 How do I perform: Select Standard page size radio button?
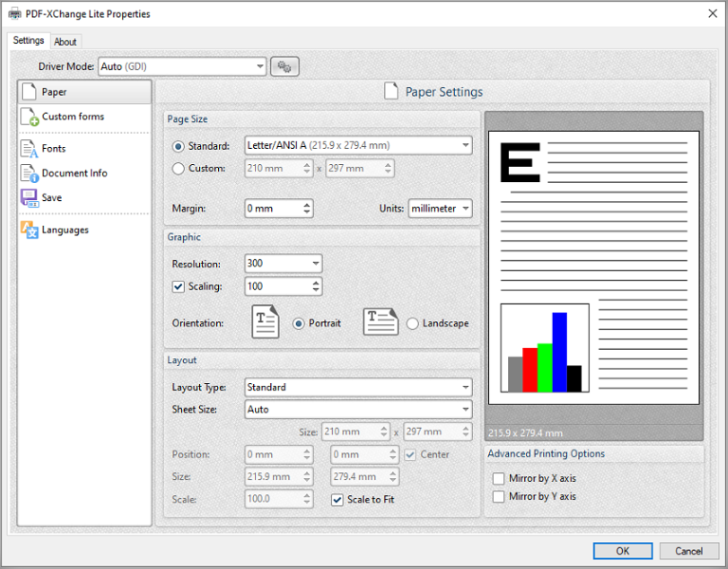pos(178,146)
